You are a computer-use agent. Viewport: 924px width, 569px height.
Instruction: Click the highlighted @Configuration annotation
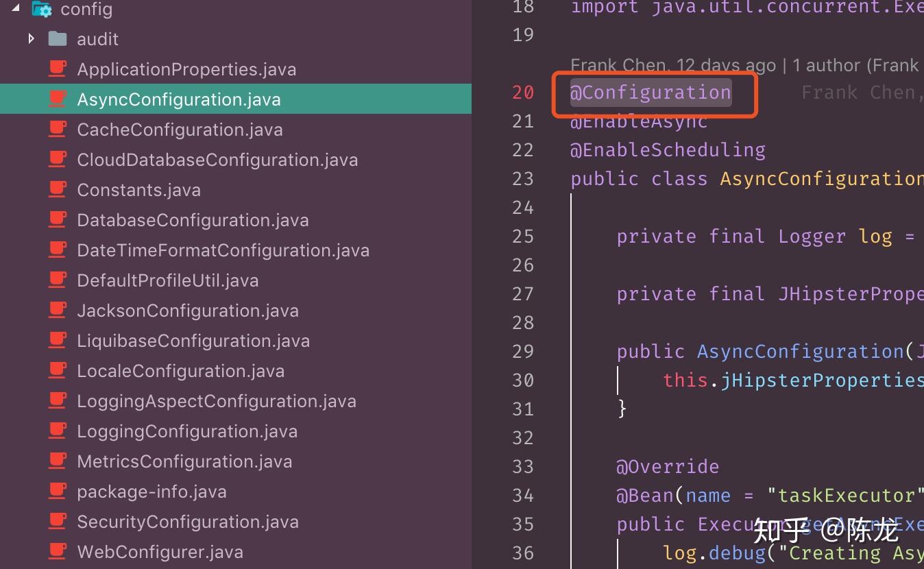click(649, 92)
